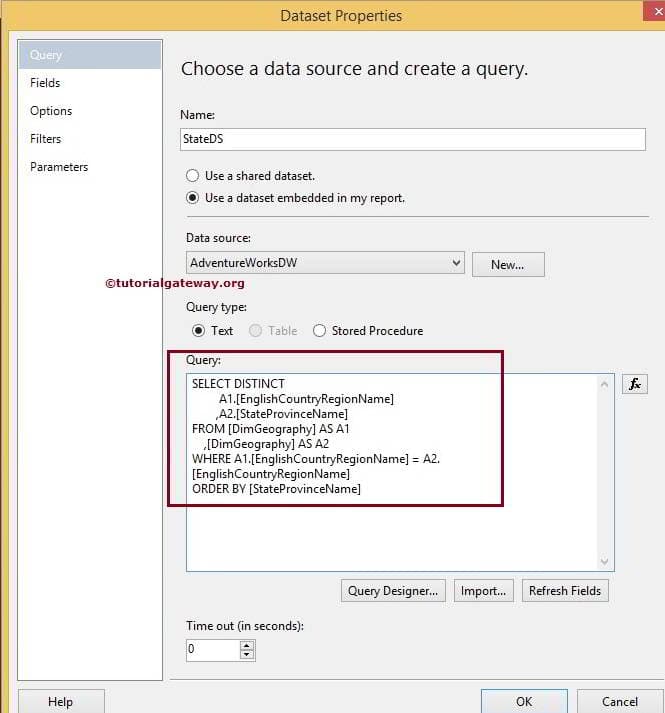Click the Time out value field
Screen dimensions: 665x713
click(213, 650)
